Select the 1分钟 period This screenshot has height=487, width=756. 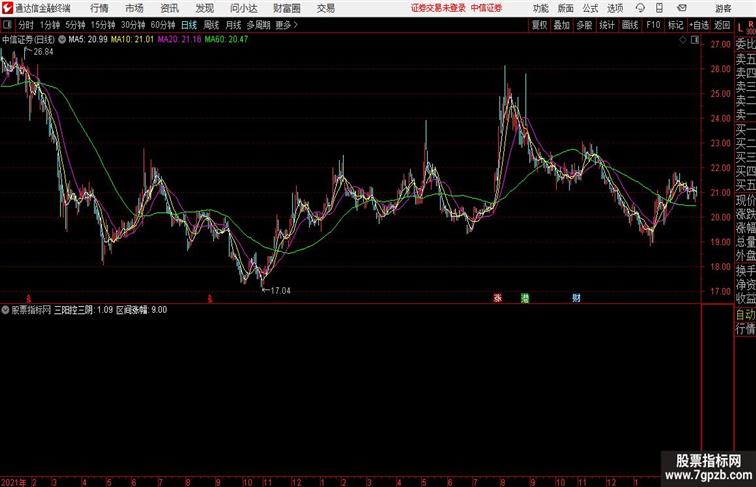tap(50, 25)
